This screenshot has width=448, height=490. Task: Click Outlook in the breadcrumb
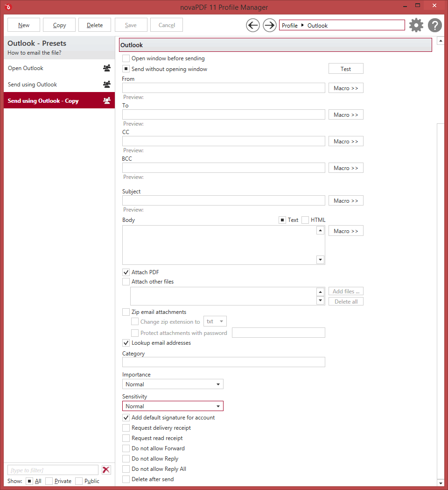(317, 26)
